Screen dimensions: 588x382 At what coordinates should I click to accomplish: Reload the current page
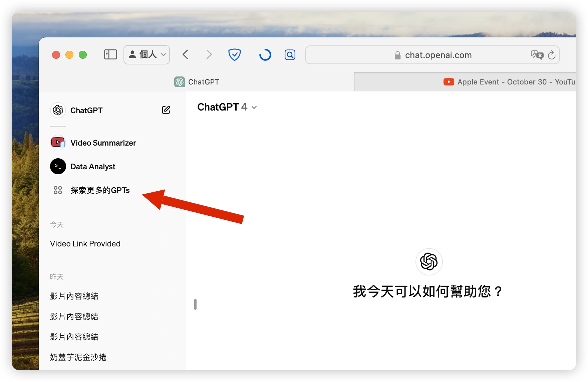click(552, 55)
